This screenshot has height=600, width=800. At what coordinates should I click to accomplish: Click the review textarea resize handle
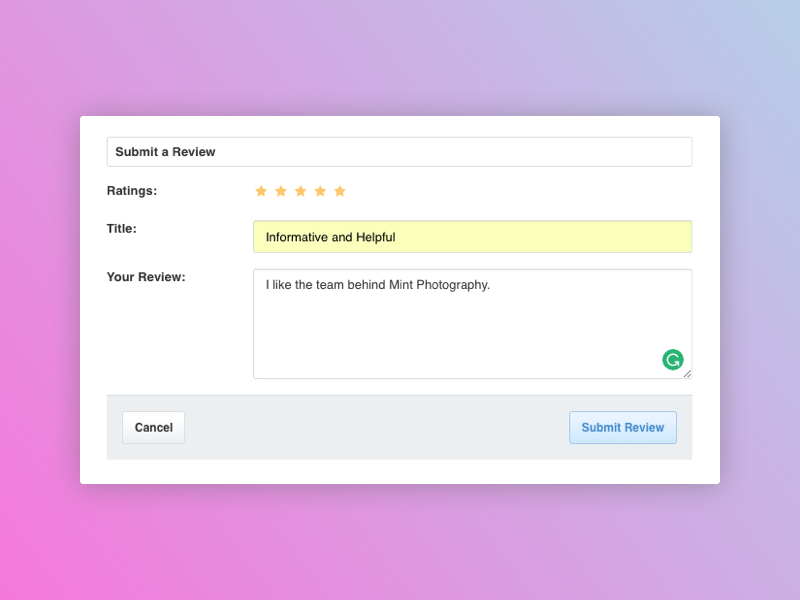tap(687, 374)
